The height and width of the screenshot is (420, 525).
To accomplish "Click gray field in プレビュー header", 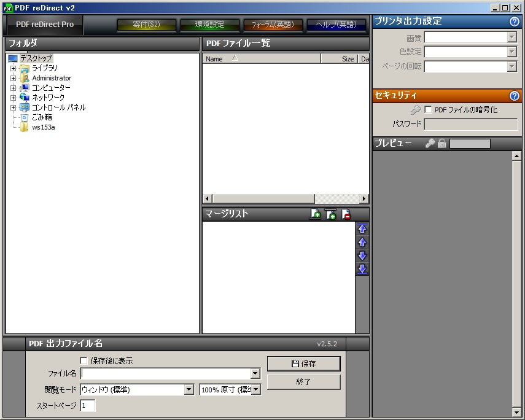I will click(x=470, y=144).
